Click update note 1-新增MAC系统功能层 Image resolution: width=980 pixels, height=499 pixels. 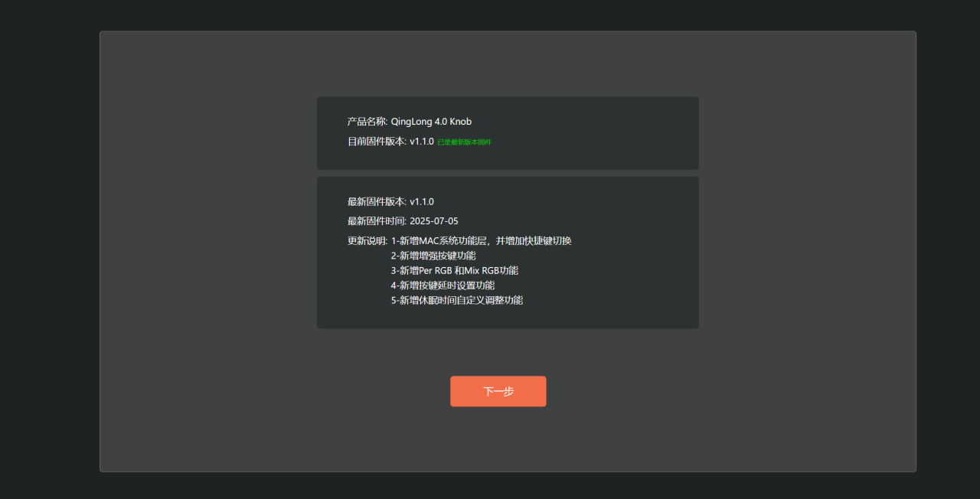click(481, 241)
